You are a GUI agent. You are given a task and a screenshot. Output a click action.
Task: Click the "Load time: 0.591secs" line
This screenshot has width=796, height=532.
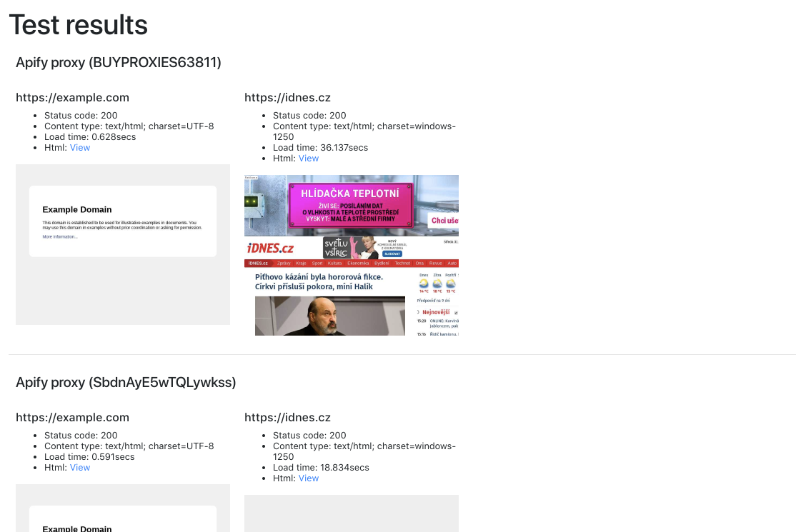89,457
